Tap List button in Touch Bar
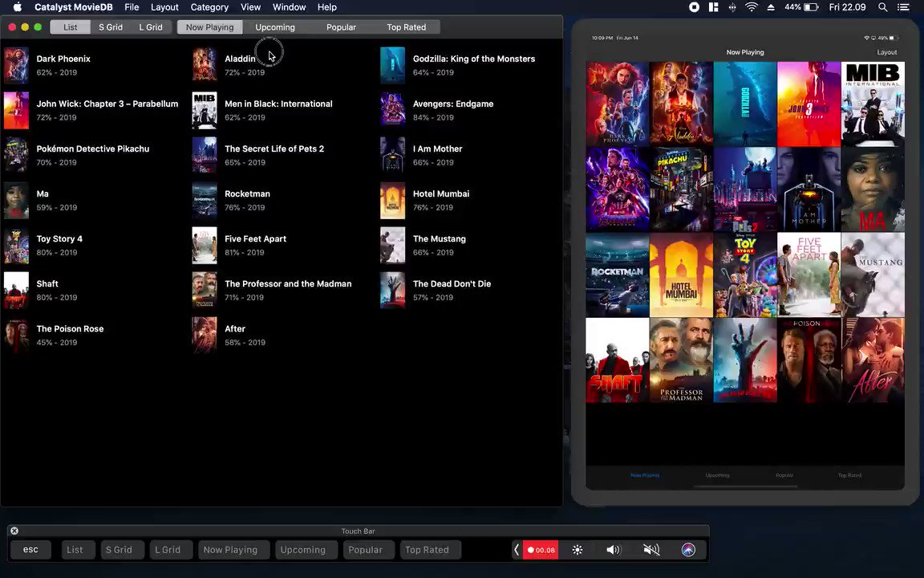 click(x=78, y=550)
